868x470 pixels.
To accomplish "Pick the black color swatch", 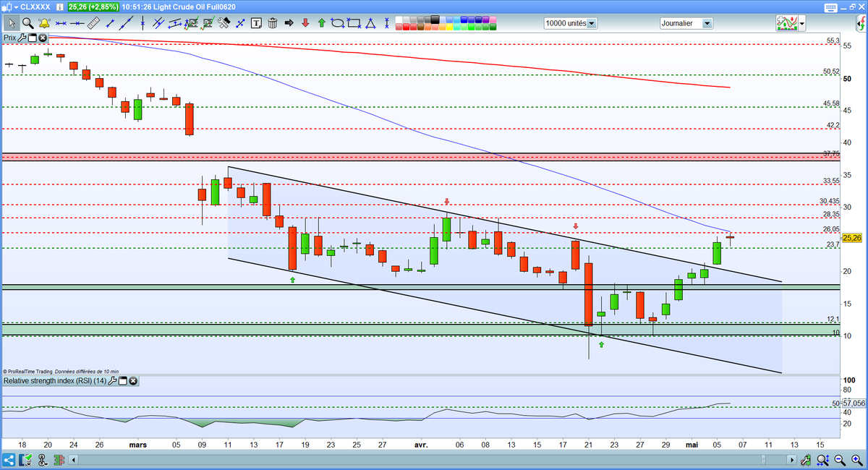I will [435, 20].
